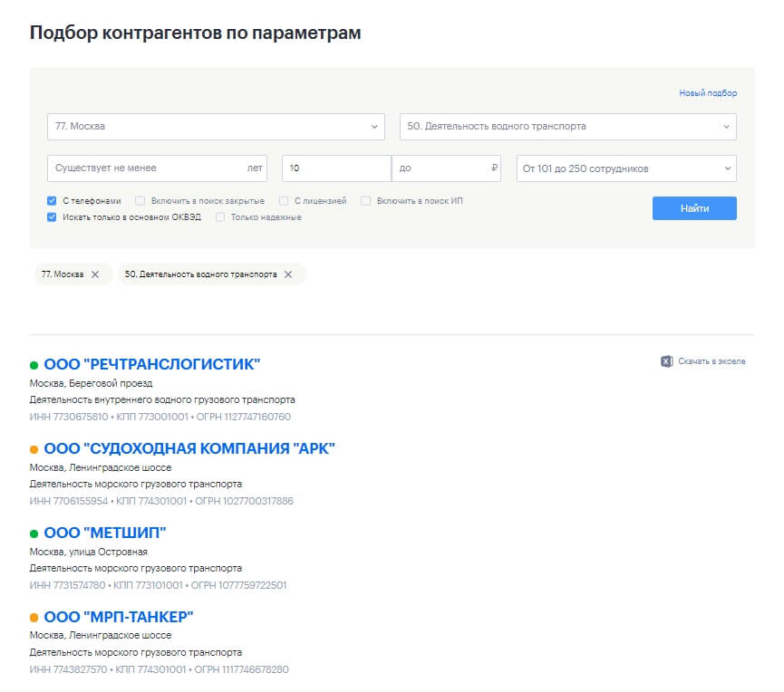Image resolution: width=784 pixels, height=692 pixels.
Task: Open company ООО "РЕЧТРАНСЛОГИСТИК"
Action: pos(151,365)
